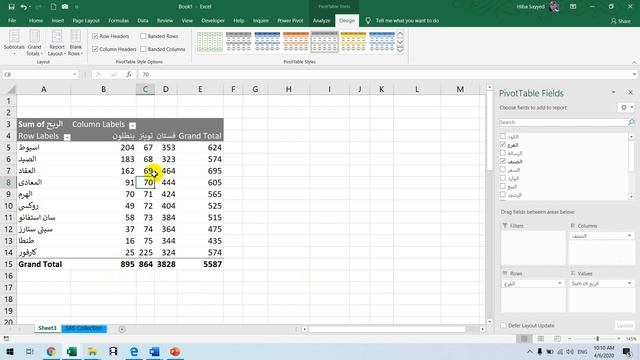
Task: Click the Insert Function fx icon
Action: tap(129, 74)
